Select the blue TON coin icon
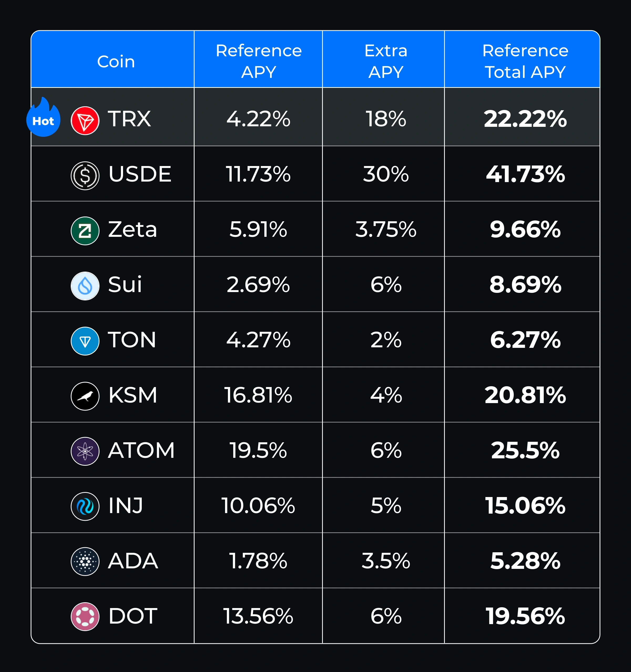The height and width of the screenshot is (672, 631). pyautogui.click(x=85, y=341)
